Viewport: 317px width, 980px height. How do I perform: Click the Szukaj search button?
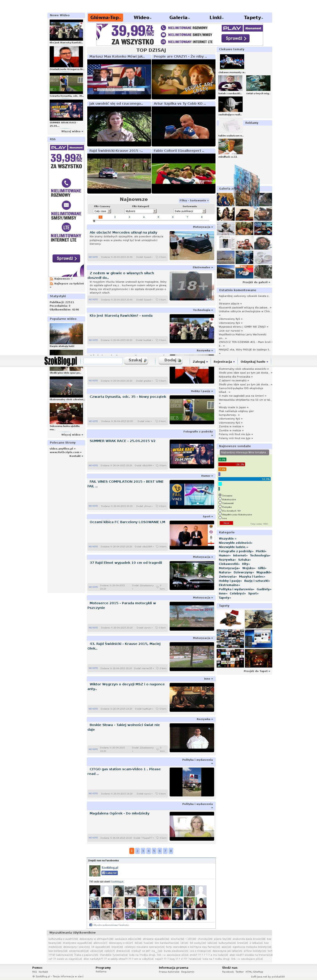pyautogui.click(x=137, y=360)
